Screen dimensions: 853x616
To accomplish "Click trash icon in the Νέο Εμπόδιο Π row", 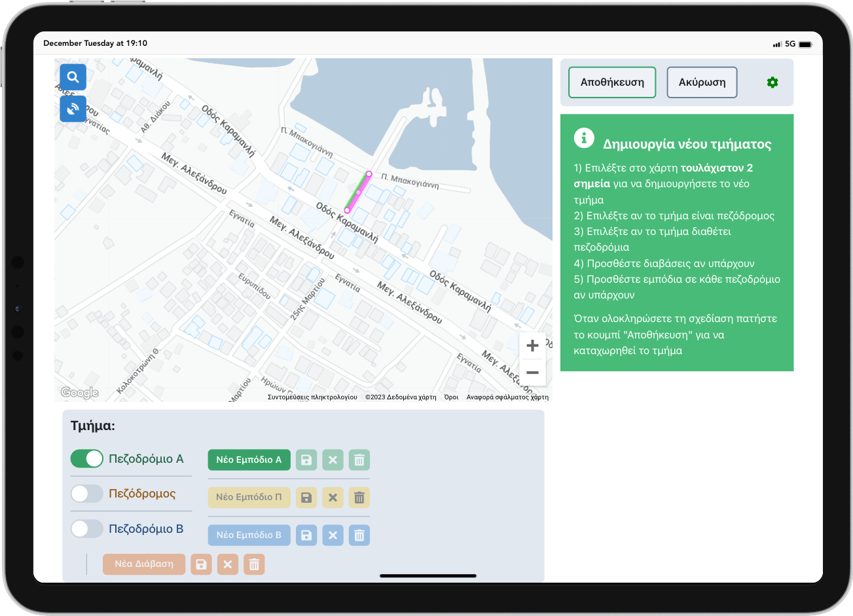I will 359,498.
